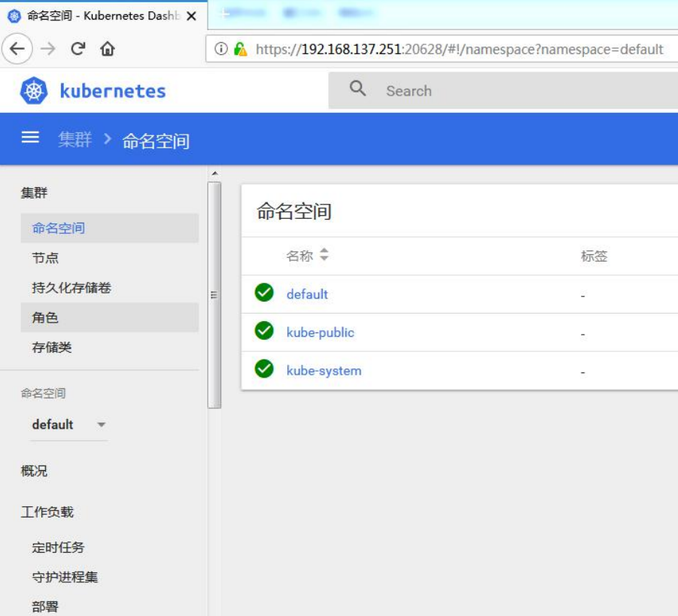
Task: Click the 标签 column header
Action: [x=594, y=256]
